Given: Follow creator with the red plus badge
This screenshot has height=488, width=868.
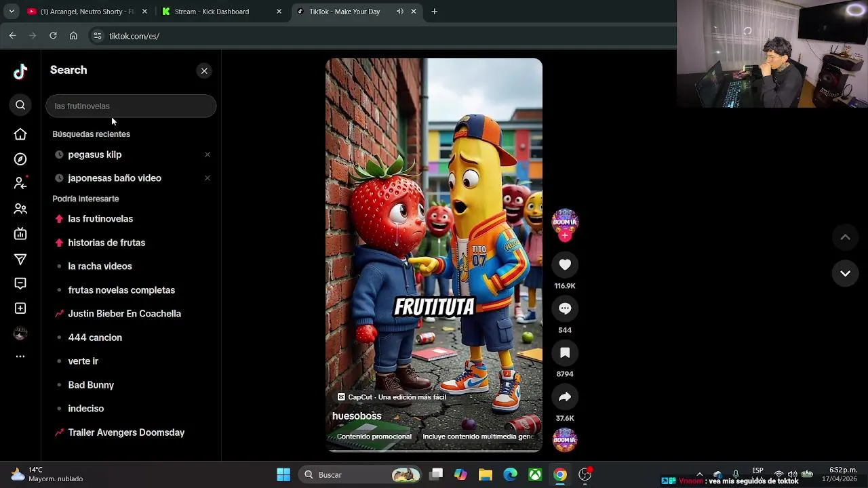Looking at the screenshot, I should (565, 236).
